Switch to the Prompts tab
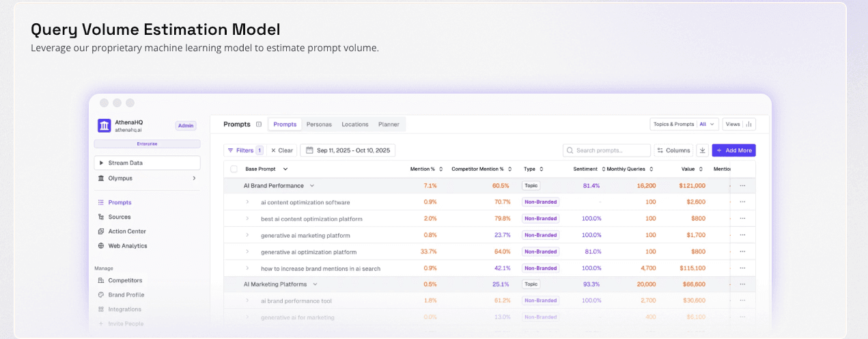 285,124
